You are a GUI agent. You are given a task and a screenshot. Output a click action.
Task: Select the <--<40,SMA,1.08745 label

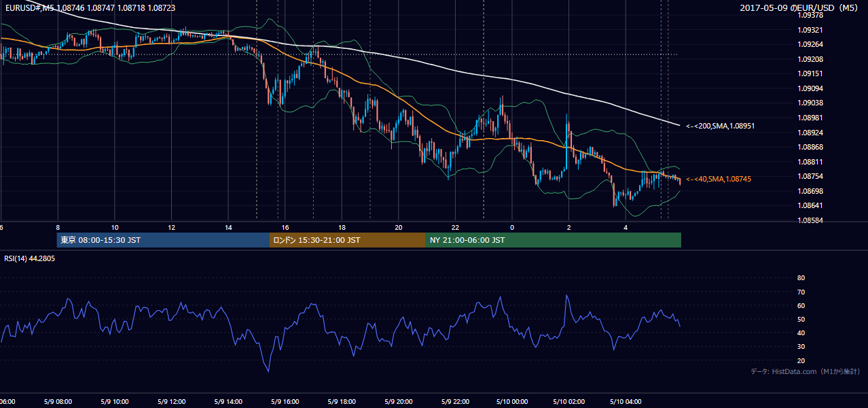coord(719,179)
